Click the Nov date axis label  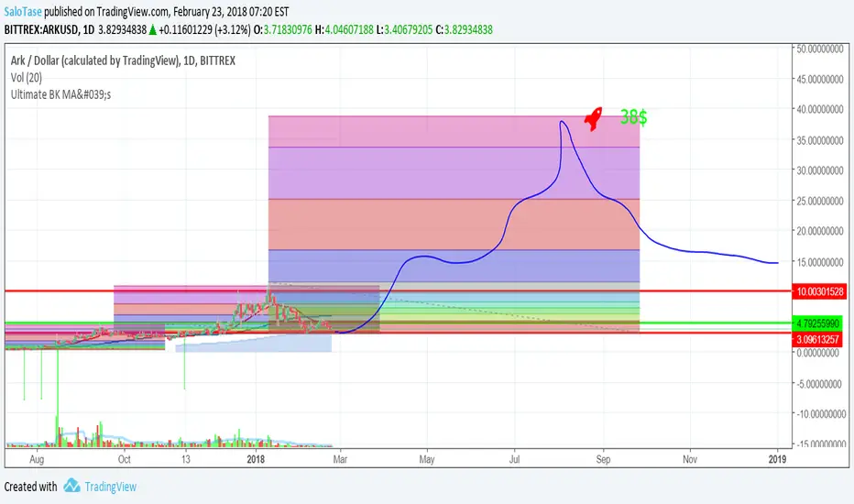pyautogui.click(x=689, y=459)
